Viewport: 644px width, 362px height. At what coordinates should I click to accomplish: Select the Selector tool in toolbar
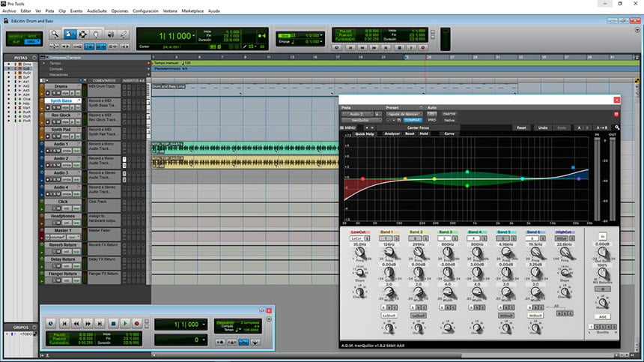coord(82,34)
